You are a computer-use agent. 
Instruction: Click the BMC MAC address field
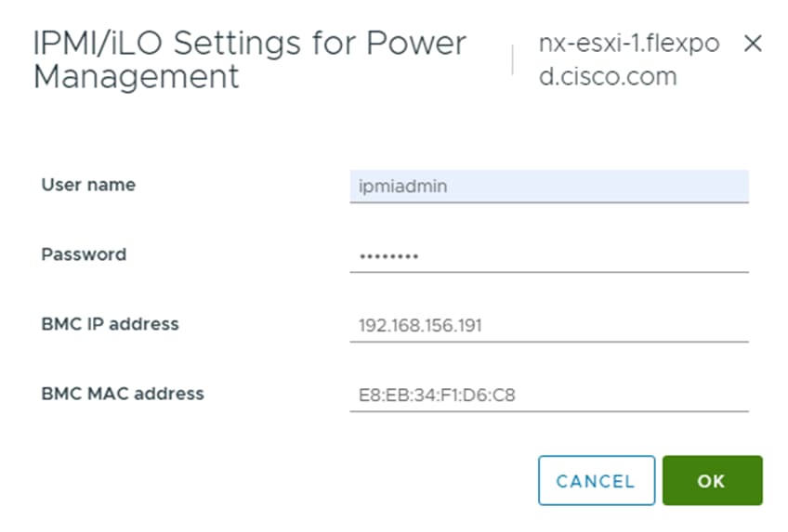[548, 395]
